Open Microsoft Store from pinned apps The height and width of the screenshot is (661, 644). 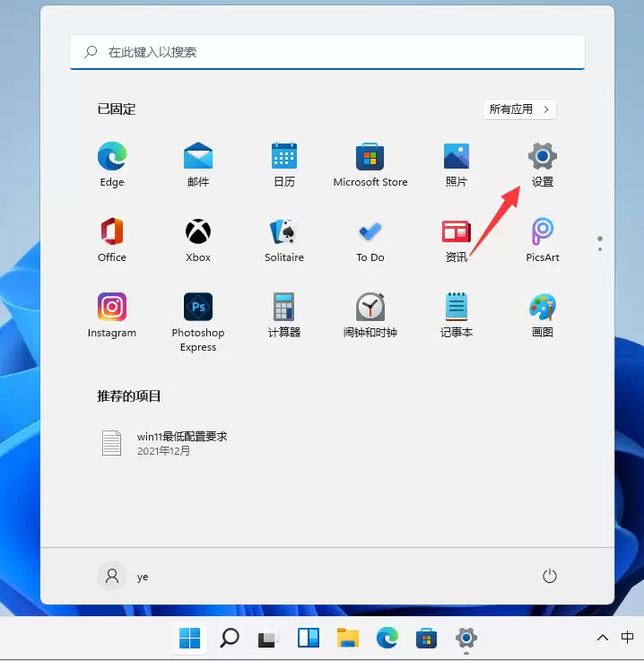coord(370,164)
